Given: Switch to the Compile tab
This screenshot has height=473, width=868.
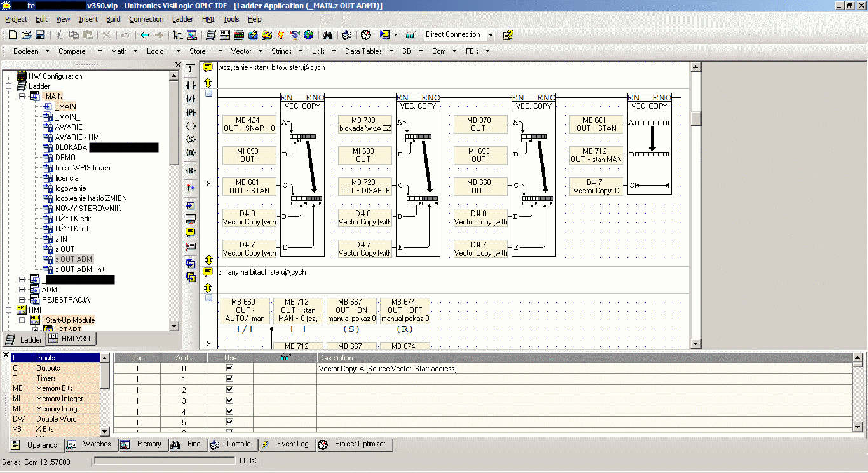Looking at the screenshot, I should pos(232,444).
